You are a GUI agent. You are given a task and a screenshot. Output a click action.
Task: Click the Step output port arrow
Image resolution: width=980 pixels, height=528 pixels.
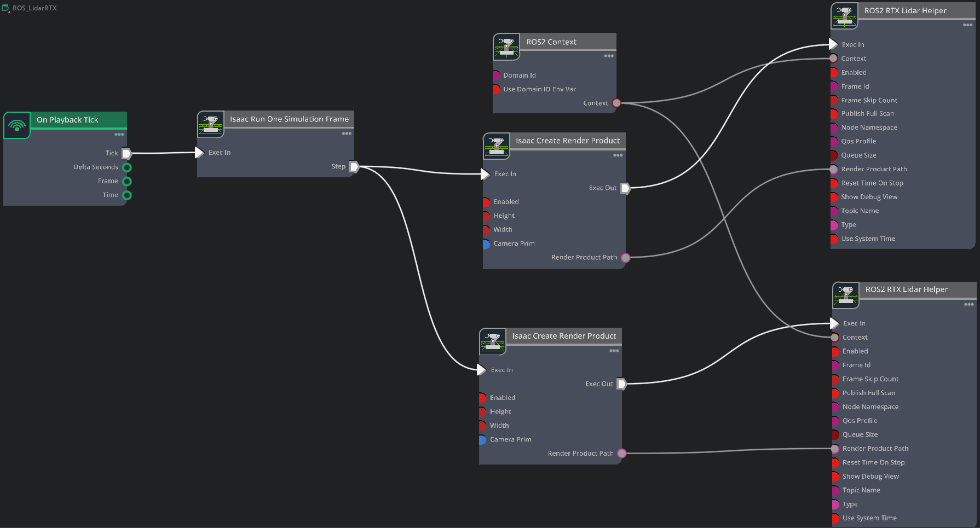[354, 166]
